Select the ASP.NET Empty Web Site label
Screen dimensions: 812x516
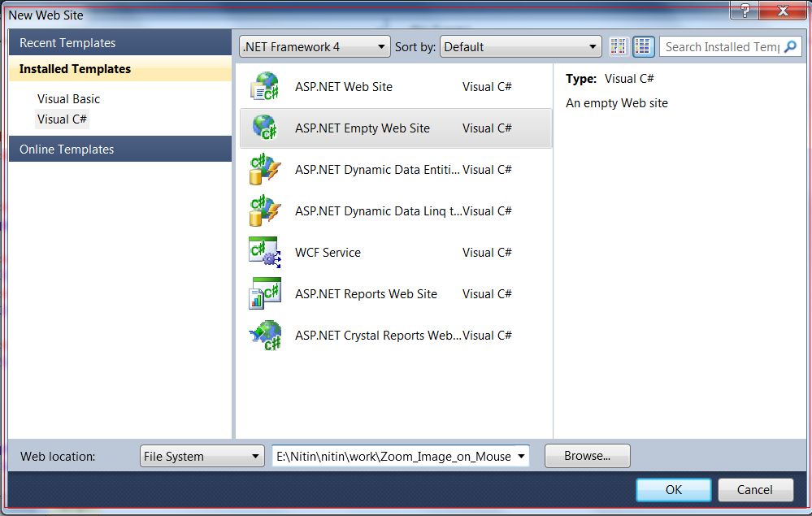(363, 128)
